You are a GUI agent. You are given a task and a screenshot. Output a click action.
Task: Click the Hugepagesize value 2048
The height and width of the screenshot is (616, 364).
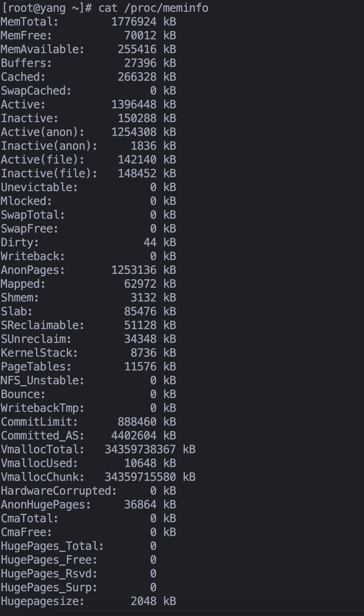coord(143,601)
